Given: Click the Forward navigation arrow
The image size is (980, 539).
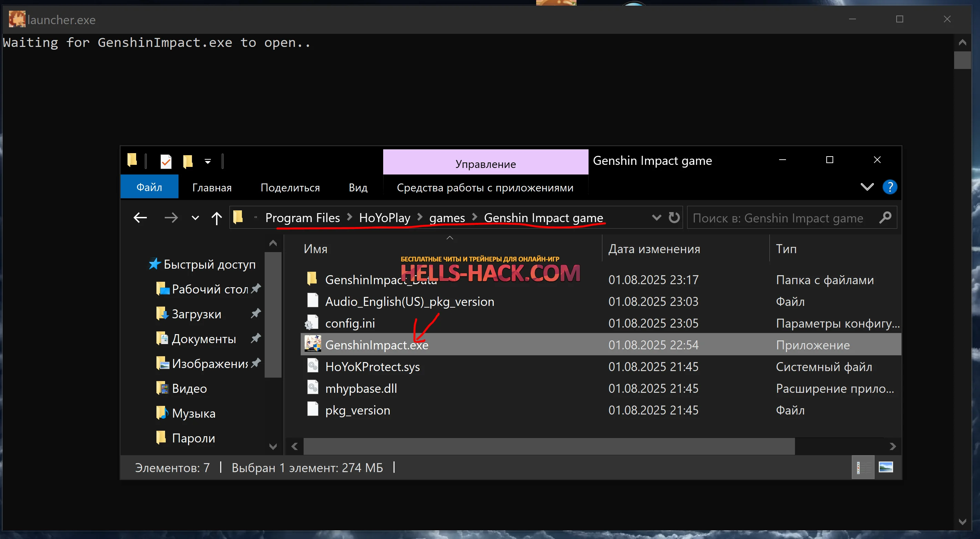Looking at the screenshot, I should coord(171,218).
